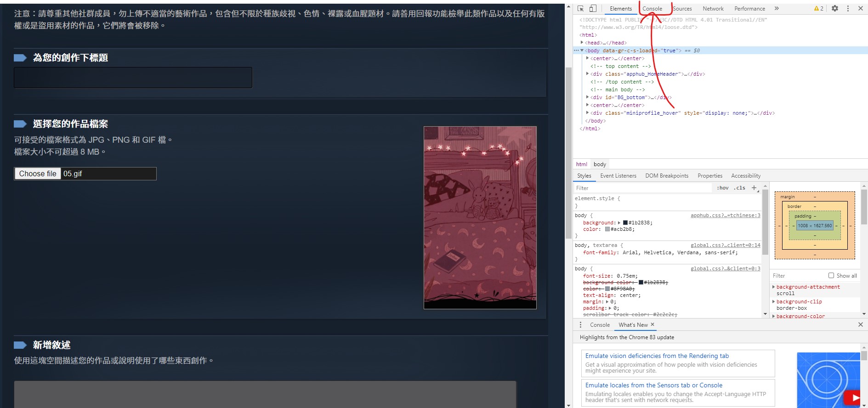The image size is (868, 408).
Task: Open the DevTools customize kebab menu
Action: pos(848,8)
